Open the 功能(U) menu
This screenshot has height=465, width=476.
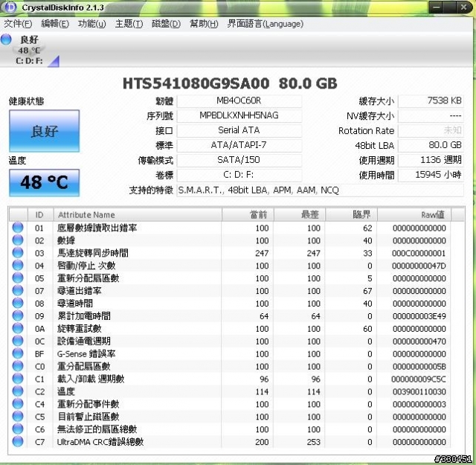tap(92, 24)
